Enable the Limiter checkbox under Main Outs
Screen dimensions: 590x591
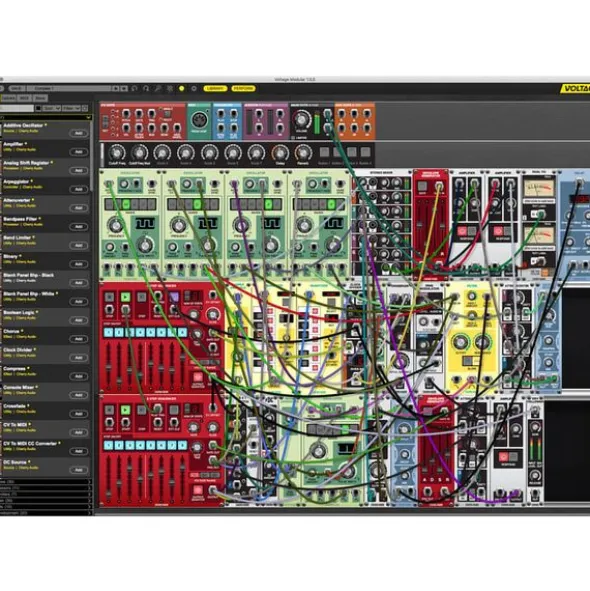click(293, 138)
